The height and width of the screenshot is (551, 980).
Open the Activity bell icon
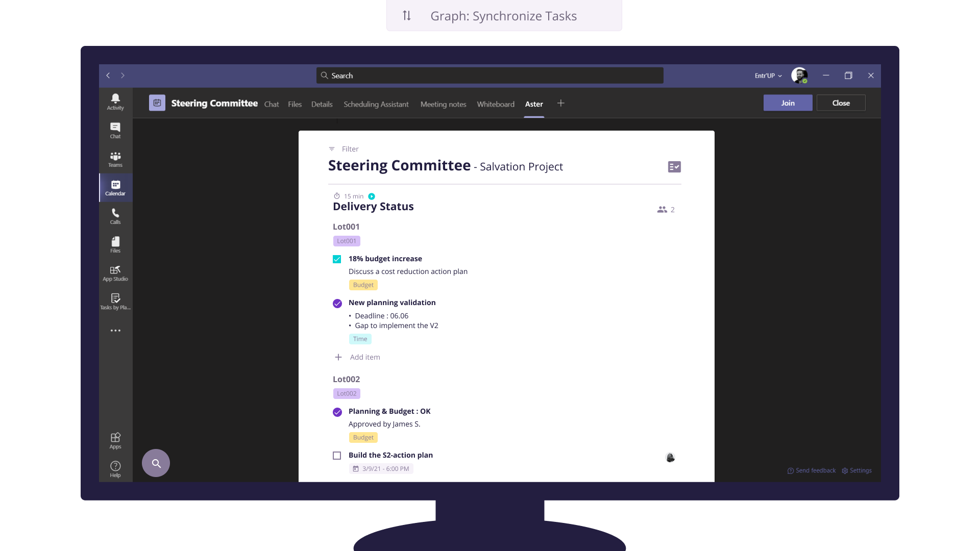click(x=115, y=101)
